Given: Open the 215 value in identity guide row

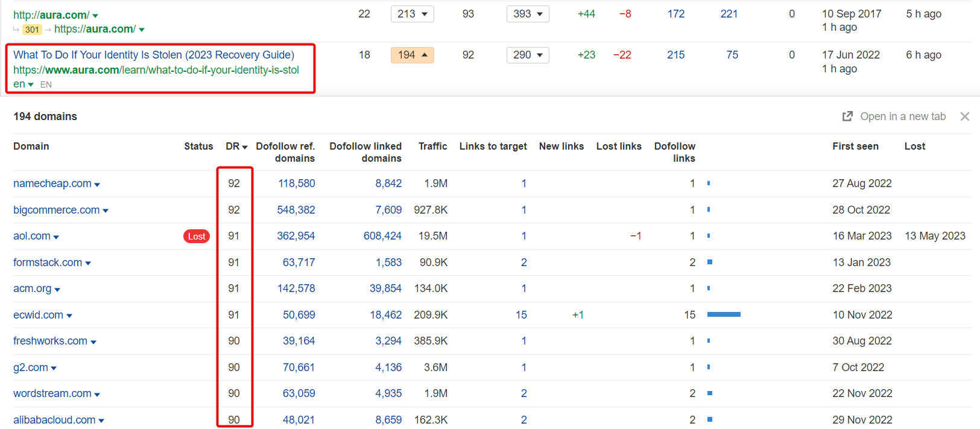Looking at the screenshot, I should [676, 55].
